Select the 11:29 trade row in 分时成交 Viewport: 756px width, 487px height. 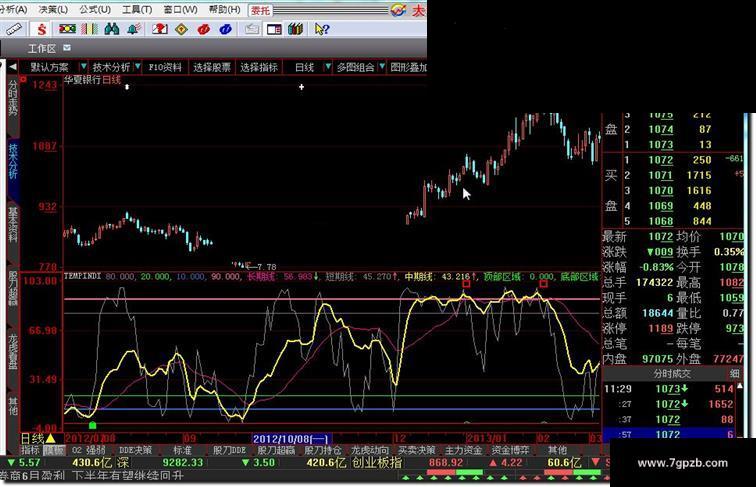click(669, 389)
